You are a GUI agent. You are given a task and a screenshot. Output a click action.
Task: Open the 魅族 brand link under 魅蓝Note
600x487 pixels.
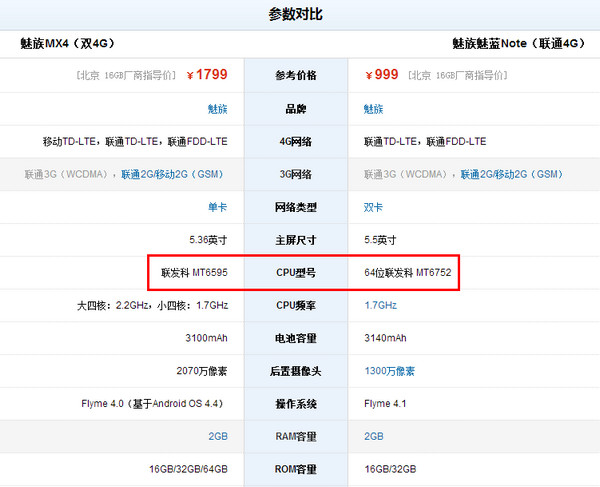(373, 109)
